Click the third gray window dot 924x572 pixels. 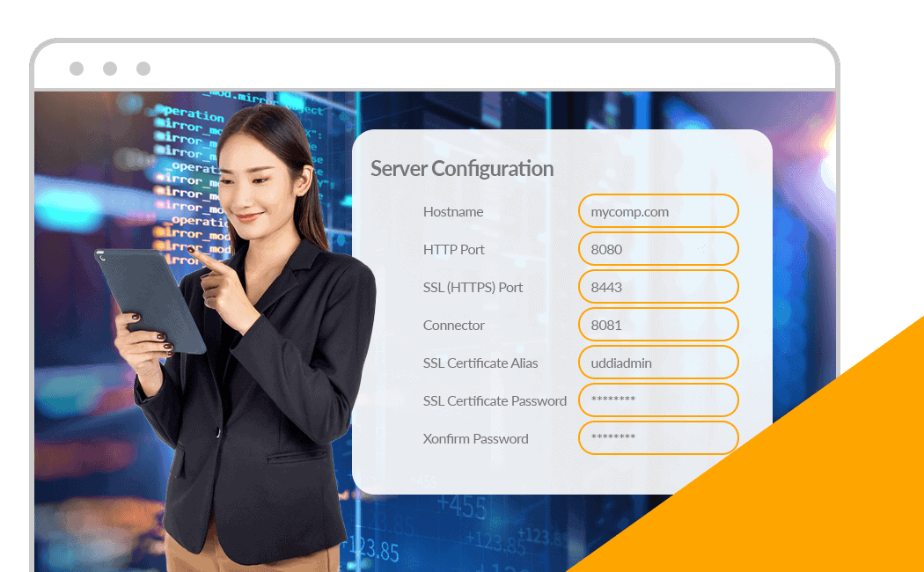[x=143, y=69]
